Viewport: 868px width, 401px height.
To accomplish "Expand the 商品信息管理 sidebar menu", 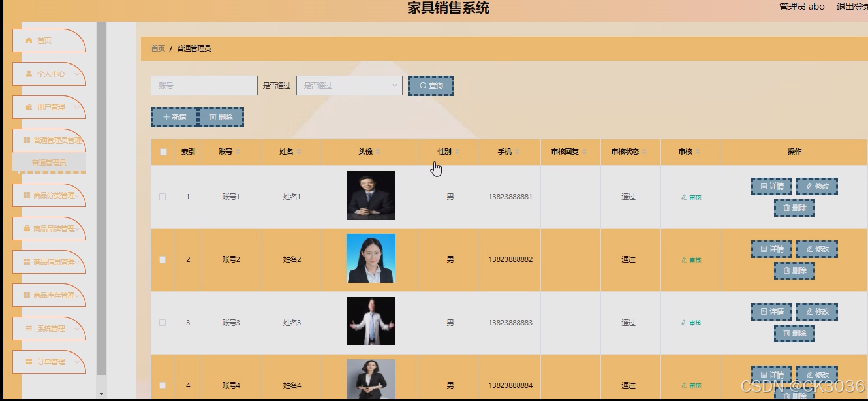I will coord(49,262).
